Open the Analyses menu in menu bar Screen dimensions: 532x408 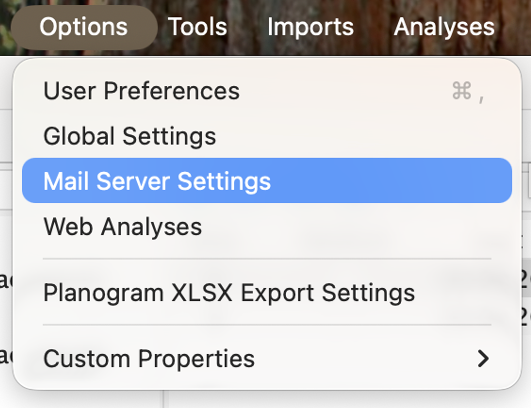444,27
